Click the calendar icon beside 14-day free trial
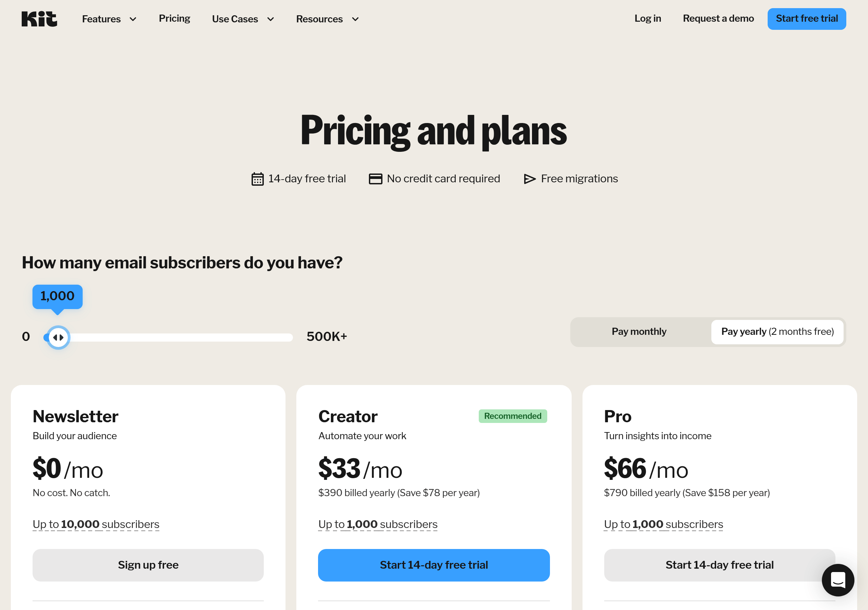868x610 pixels. pyautogui.click(x=257, y=178)
